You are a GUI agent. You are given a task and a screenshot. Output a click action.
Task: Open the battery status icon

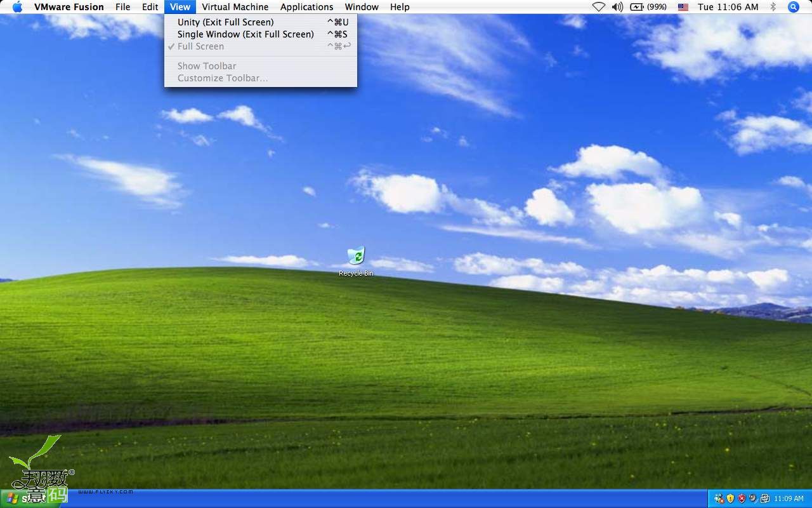pyautogui.click(x=637, y=7)
